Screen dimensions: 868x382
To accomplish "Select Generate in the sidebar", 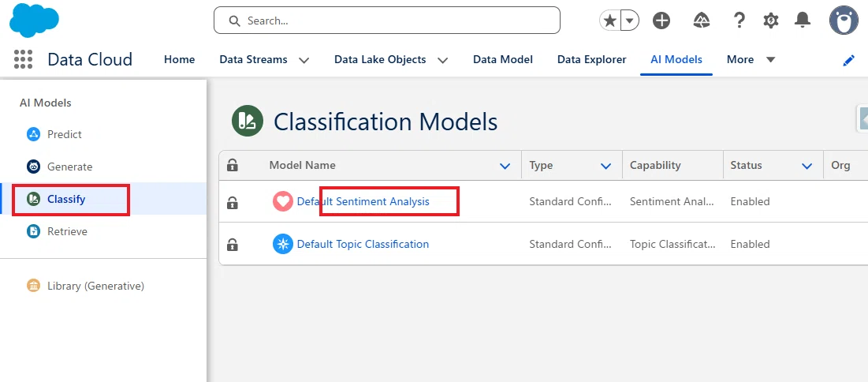I will pyautogui.click(x=69, y=167).
